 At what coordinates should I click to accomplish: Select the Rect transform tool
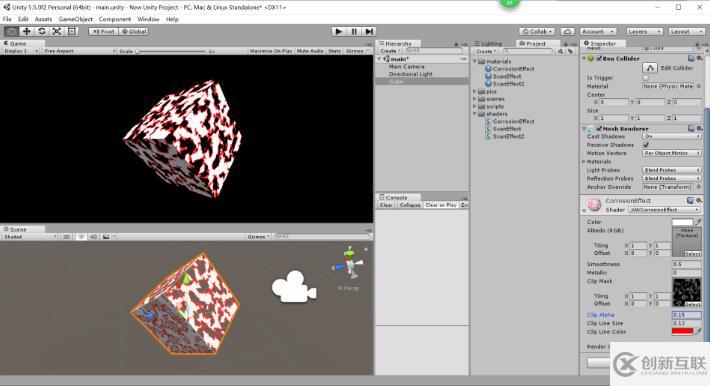72,31
